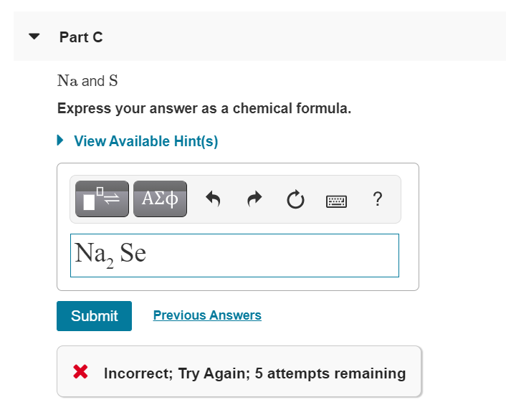Click the View Available Hint(s) text
Image resolution: width=506 pixels, height=420 pixels.
point(146,141)
